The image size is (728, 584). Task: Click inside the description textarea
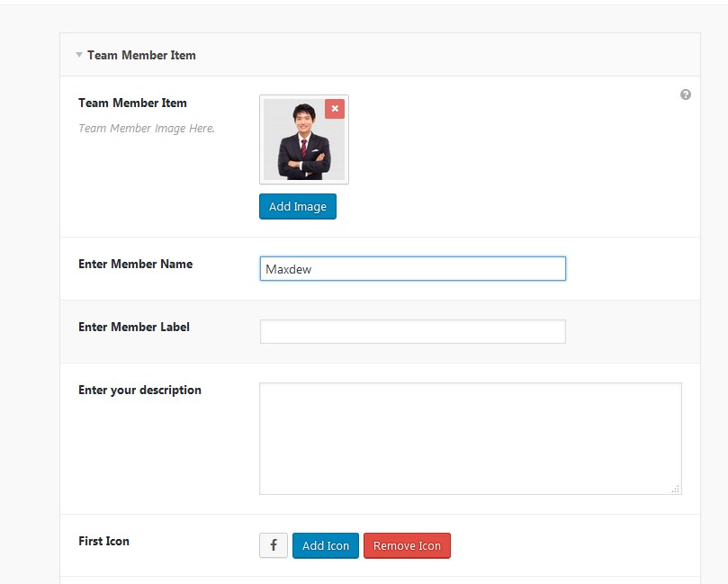pos(471,439)
